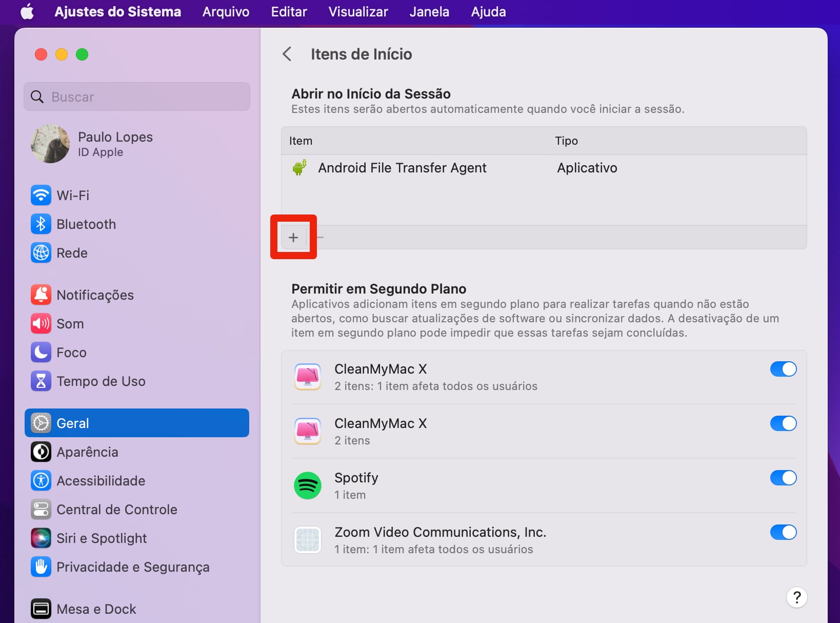
Task: Open the Visualizar menu
Action: tap(358, 11)
